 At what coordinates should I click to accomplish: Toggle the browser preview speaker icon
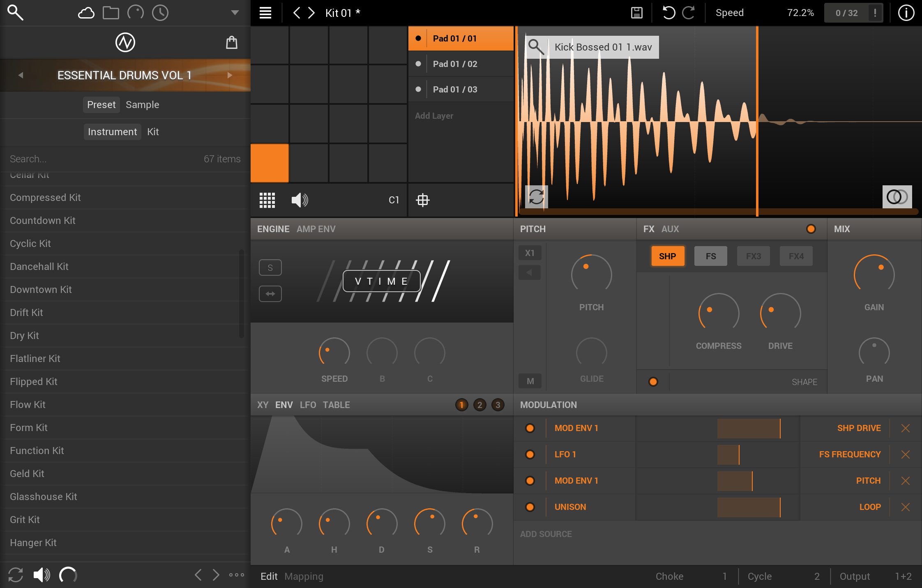[x=41, y=575]
